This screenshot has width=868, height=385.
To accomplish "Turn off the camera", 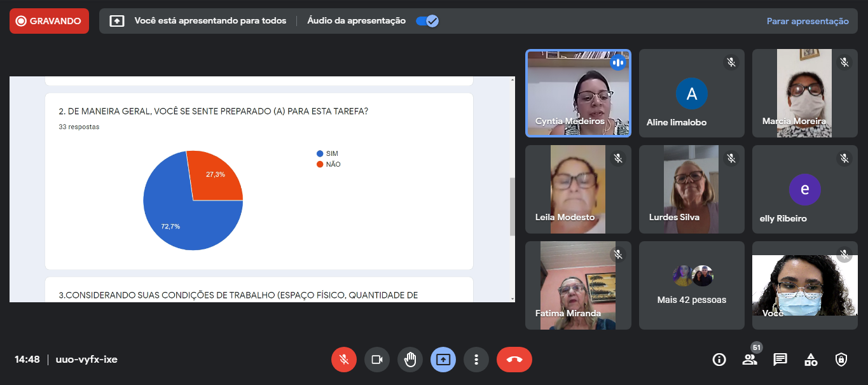I will (x=377, y=360).
